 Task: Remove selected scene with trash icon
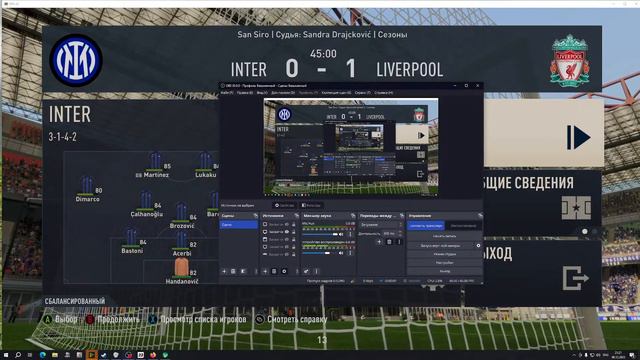pyautogui.click(x=233, y=271)
